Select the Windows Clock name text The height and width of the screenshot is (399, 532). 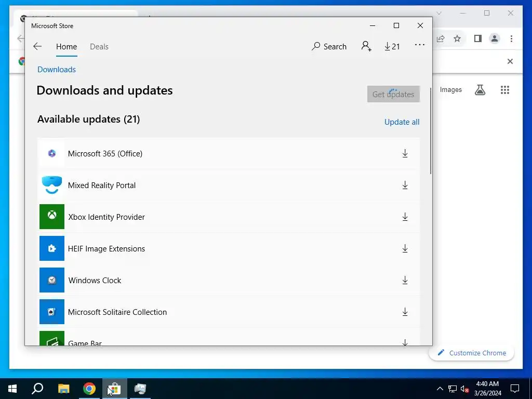point(95,281)
